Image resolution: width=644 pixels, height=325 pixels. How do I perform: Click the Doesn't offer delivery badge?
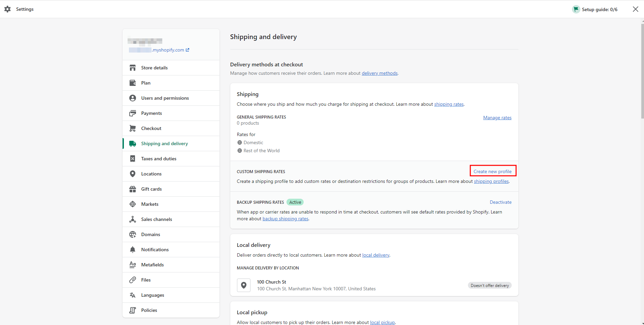pyautogui.click(x=490, y=285)
